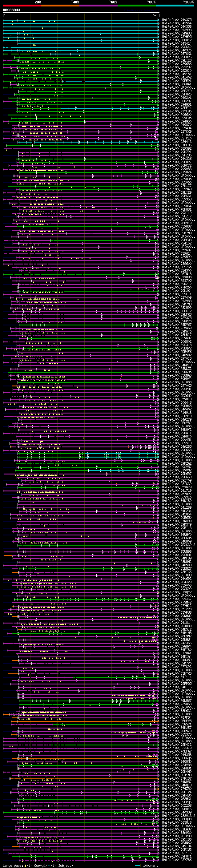Click the red 20% identity color bar
This screenshot has width=197, height=868.
point(22,6)
